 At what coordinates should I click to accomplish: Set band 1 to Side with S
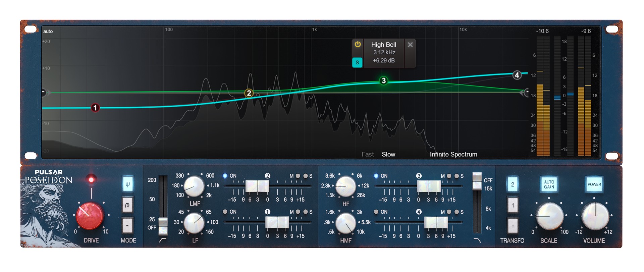point(306,212)
